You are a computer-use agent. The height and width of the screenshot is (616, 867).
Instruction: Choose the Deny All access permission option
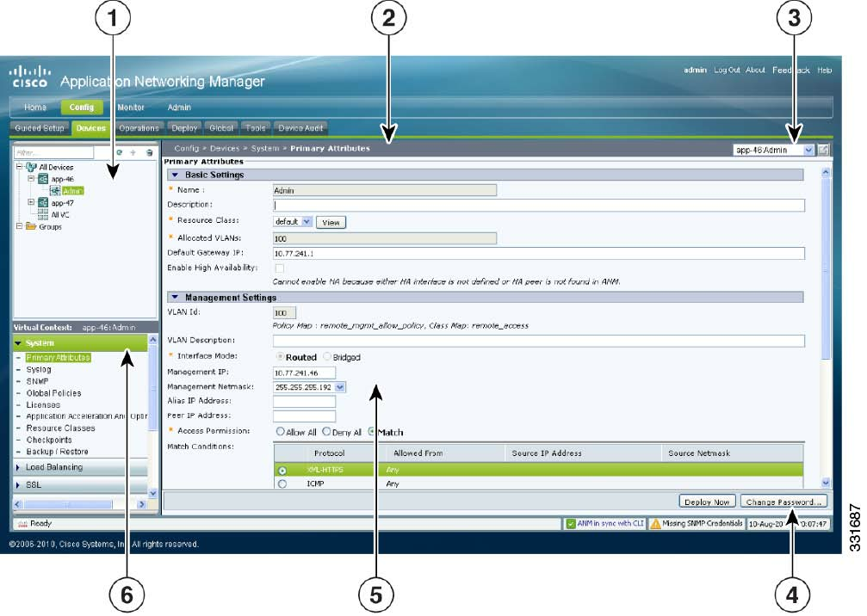(326, 432)
